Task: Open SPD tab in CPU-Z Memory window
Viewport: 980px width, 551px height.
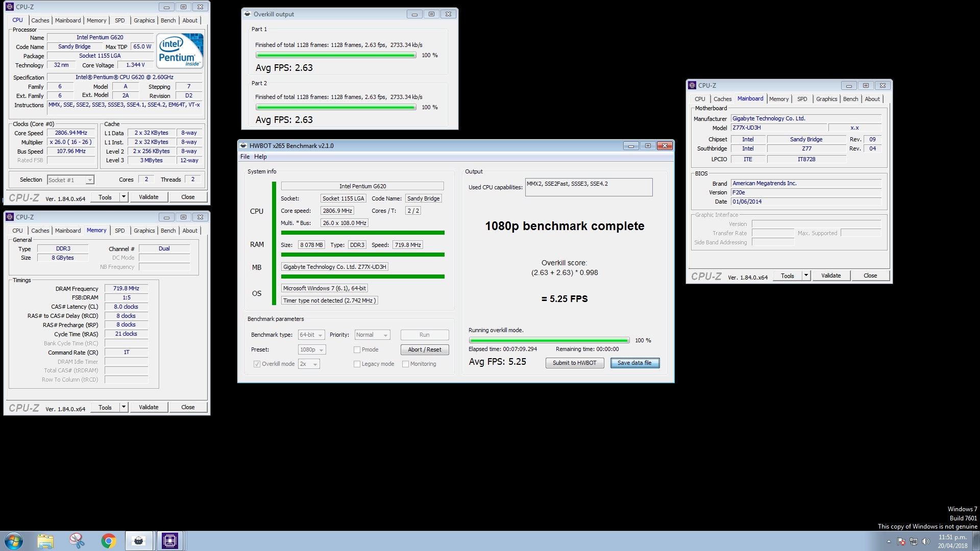Action: pos(120,231)
